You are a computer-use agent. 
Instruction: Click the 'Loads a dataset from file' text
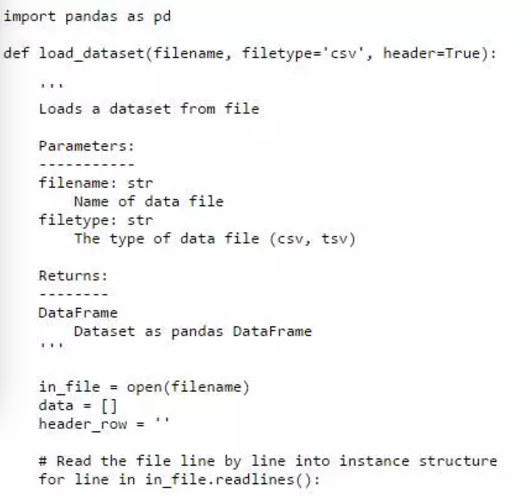click(149, 109)
